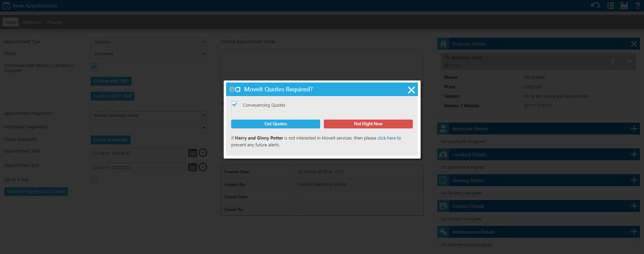Click the vendor mobile '07777 777777'
Image resolution: width=644 pixels, height=254 pixels.
[x=538, y=106]
